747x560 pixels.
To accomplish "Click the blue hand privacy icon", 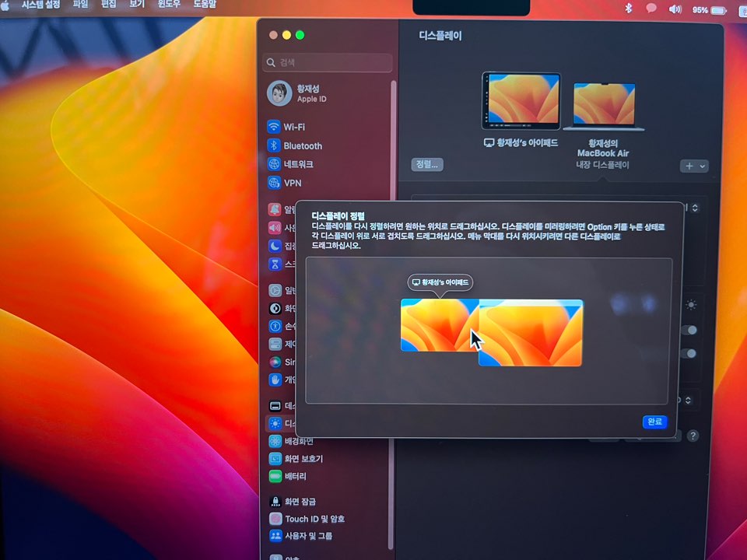I will point(275,380).
